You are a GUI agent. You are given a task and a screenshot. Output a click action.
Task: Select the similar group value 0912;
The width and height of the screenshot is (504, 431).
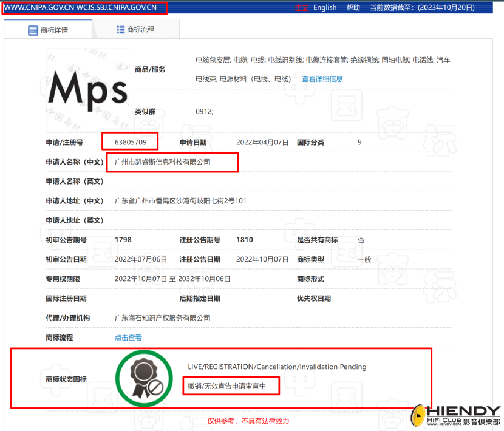(205, 112)
